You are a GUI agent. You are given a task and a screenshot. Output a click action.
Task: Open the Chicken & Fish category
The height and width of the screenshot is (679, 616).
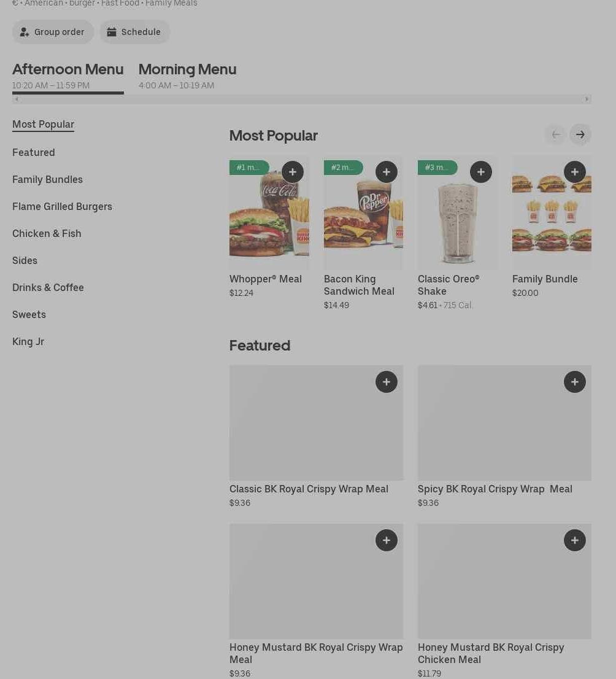pos(47,233)
